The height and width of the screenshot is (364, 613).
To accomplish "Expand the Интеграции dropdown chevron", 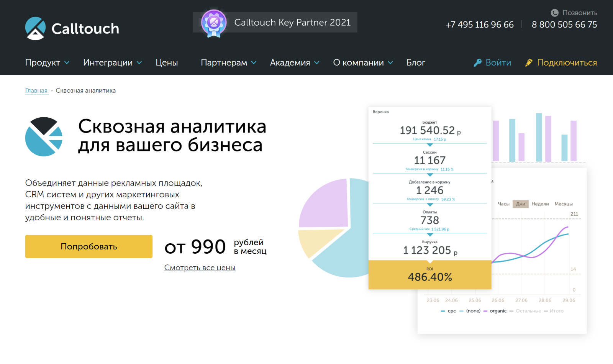I will pos(139,62).
